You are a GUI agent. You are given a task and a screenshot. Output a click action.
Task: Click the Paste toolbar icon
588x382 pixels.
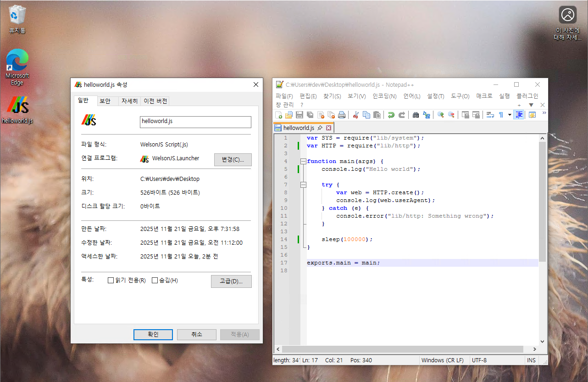click(377, 115)
